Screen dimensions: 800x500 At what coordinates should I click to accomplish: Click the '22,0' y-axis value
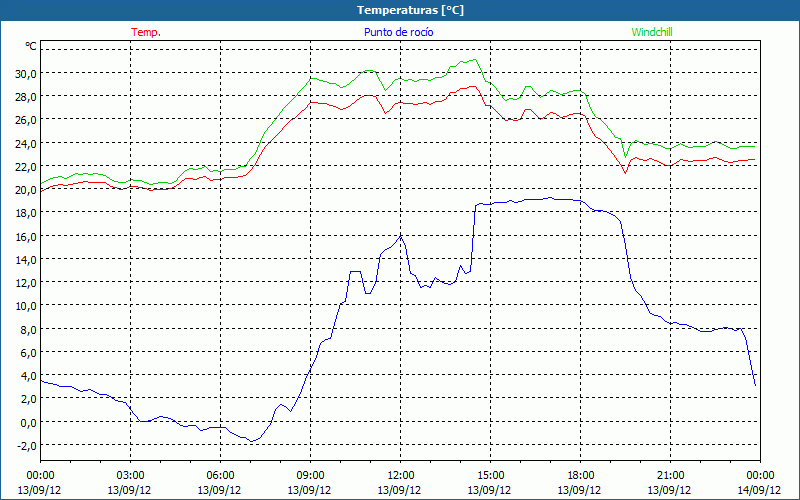[26, 167]
